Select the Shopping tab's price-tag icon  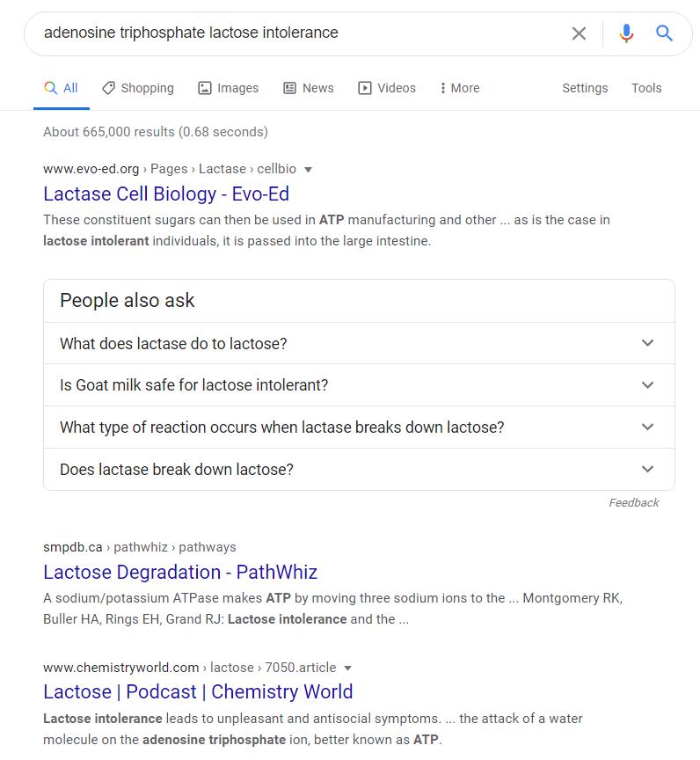(108, 88)
